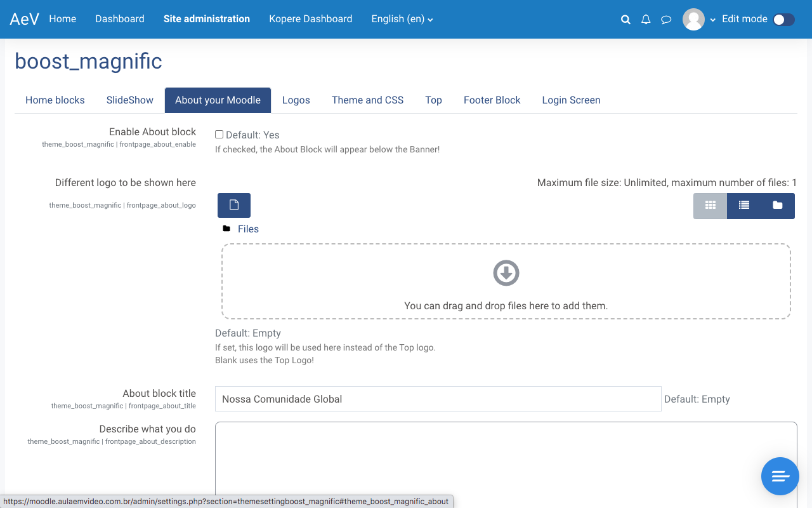Open the English (en) language dropdown
This screenshot has width=812, height=508.
[402, 19]
